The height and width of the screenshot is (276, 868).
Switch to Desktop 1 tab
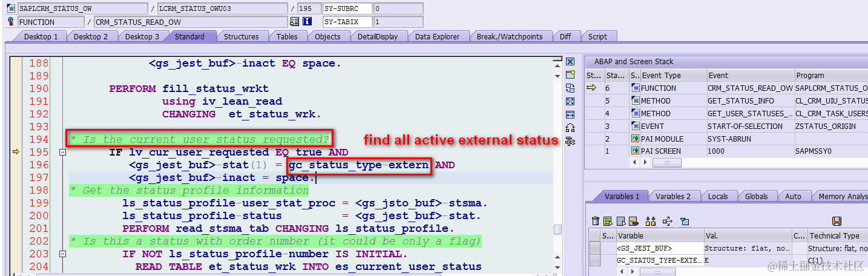click(x=41, y=37)
